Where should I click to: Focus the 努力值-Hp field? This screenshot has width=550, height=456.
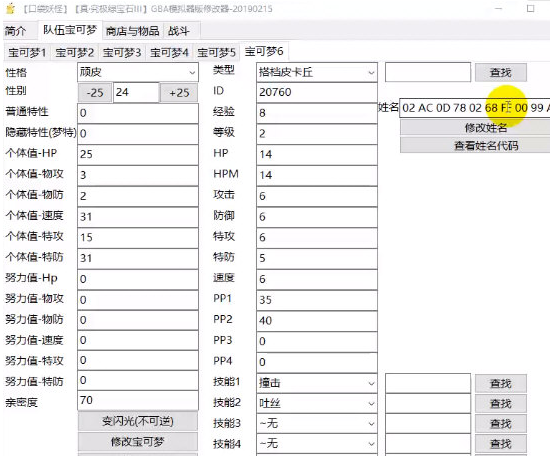pos(138,279)
